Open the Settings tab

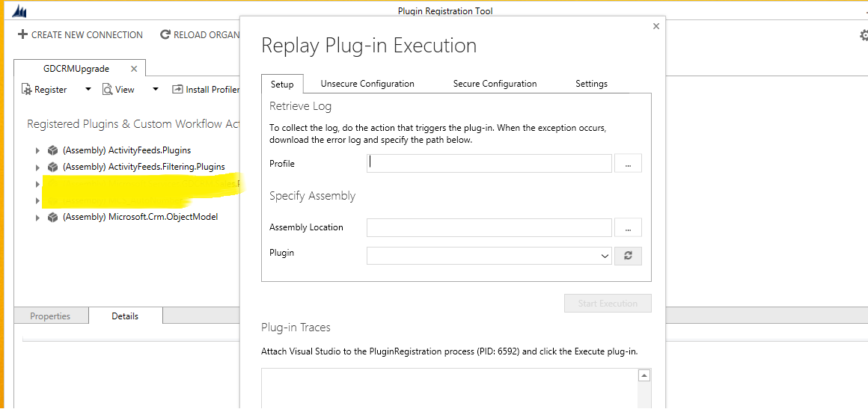click(591, 84)
